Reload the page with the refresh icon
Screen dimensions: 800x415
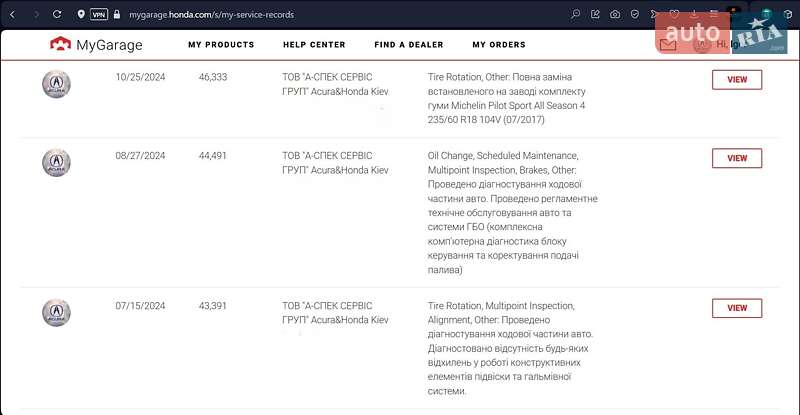pos(57,15)
